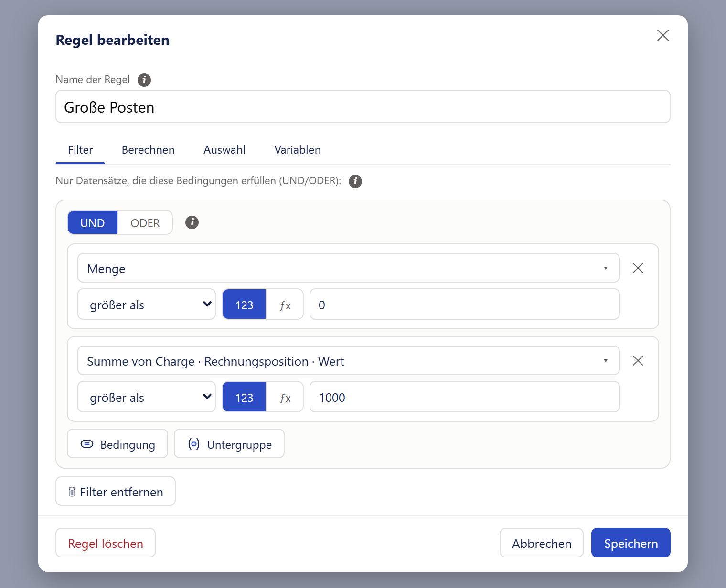Click Filter entfernen button
Viewport: 726px width, 588px height.
tap(116, 492)
